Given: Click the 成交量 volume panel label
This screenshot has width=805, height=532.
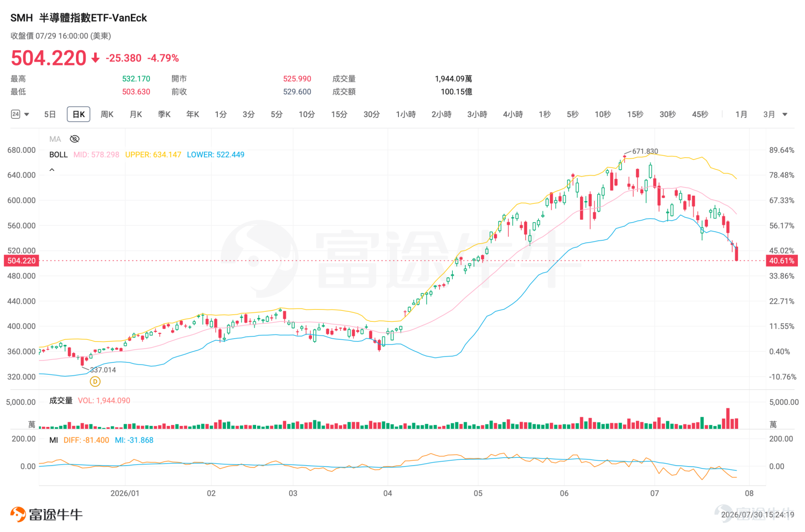Looking at the screenshot, I should [x=61, y=400].
